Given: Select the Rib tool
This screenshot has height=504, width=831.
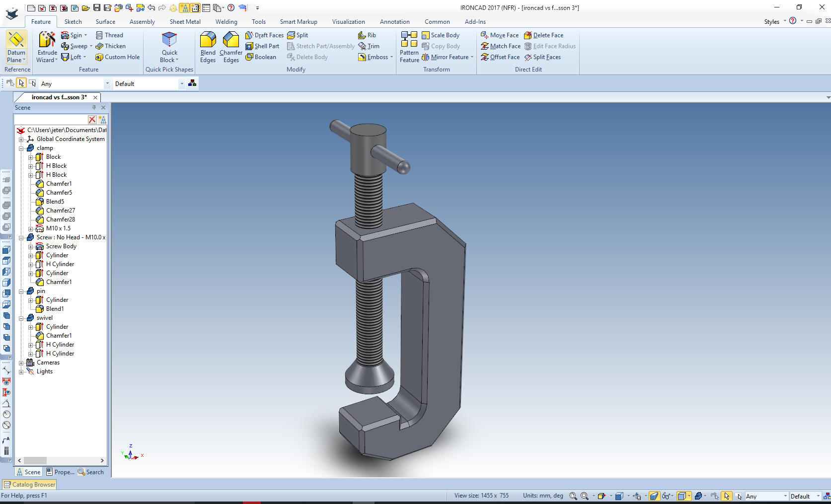Looking at the screenshot, I should tap(367, 35).
